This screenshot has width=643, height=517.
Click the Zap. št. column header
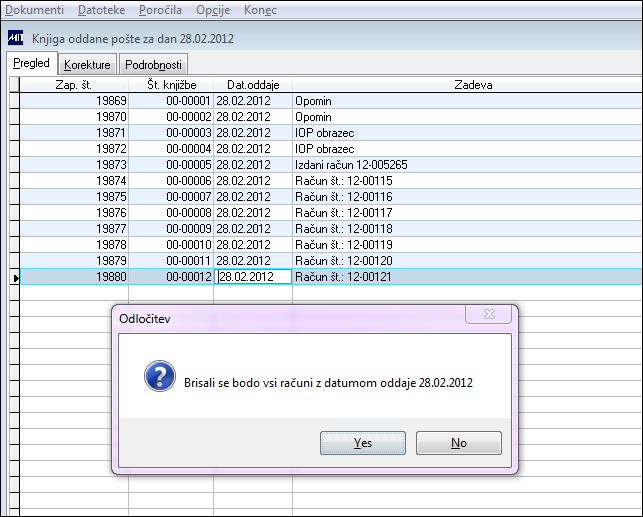(x=74, y=85)
